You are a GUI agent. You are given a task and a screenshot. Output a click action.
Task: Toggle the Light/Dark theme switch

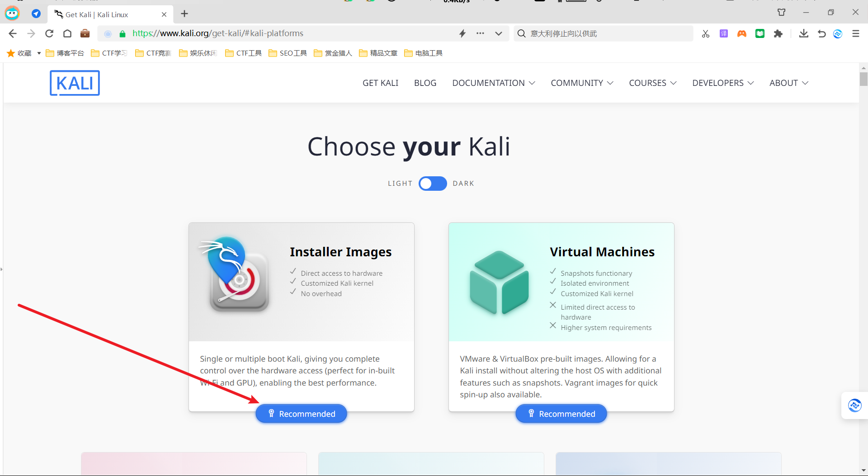tap(432, 184)
